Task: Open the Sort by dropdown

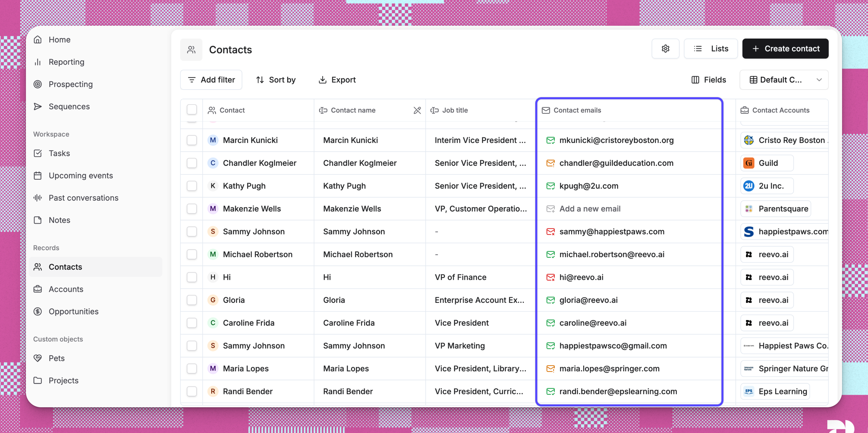Action: click(276, 80)
